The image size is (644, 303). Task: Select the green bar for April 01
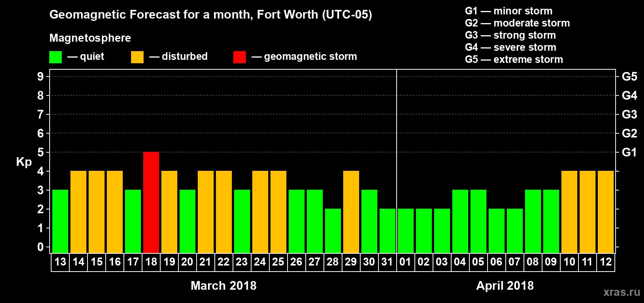click(x=406, y=231)
